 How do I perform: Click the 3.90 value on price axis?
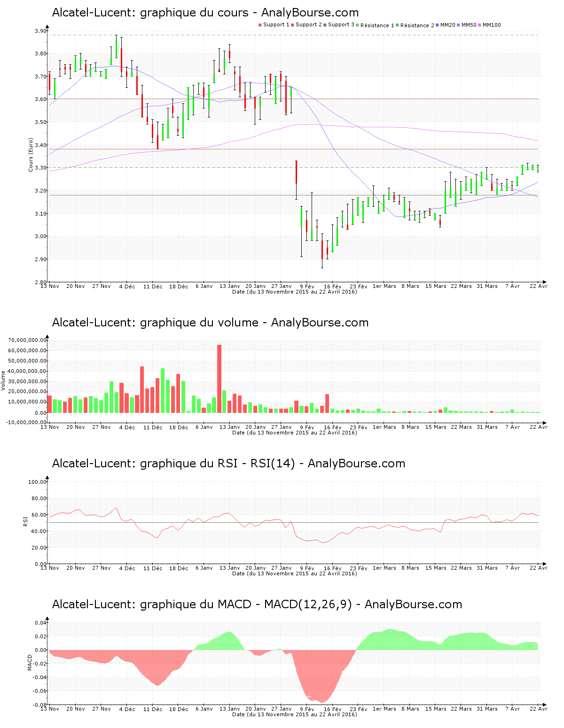coord(41,31)
